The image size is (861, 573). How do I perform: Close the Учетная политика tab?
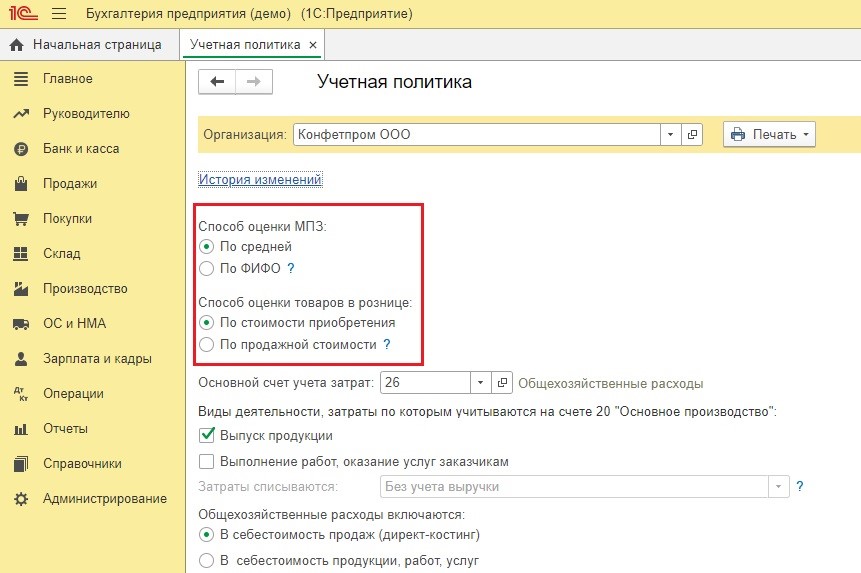(313, 46)
